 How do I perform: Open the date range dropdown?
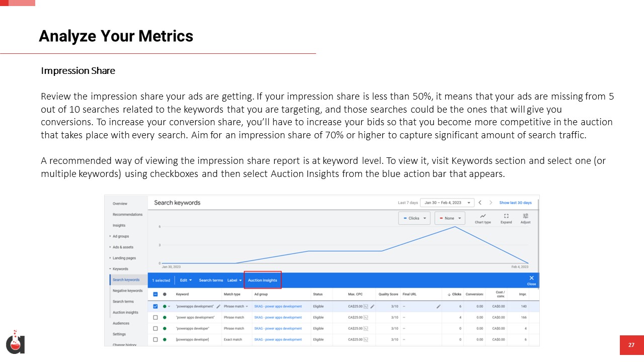point(447,203)
